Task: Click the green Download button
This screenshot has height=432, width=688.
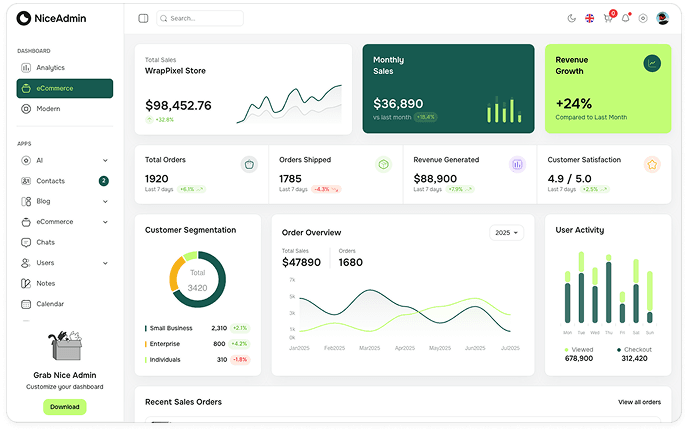Action: tap(64, 407)
